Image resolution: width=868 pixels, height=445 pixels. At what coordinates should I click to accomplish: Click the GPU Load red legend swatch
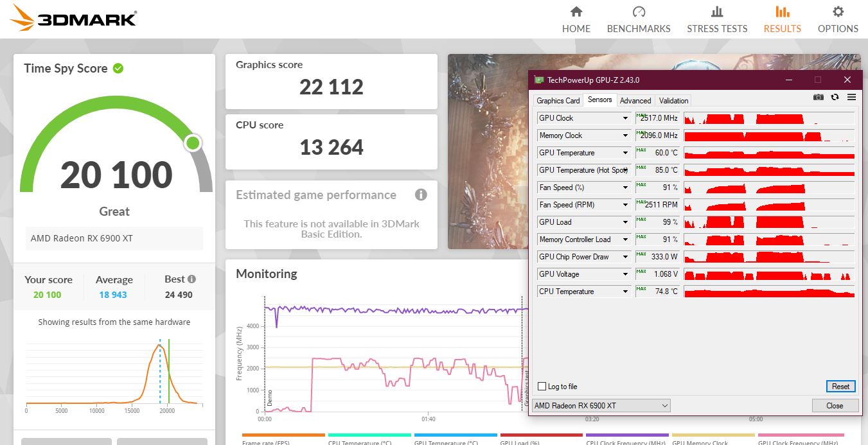pos(542,435)
